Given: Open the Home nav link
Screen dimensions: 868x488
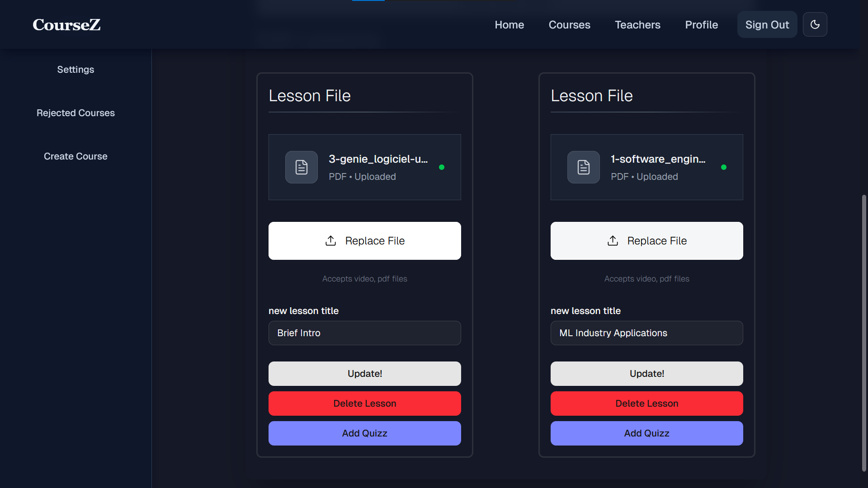Looking at the screenshot, I should point(509,25).
